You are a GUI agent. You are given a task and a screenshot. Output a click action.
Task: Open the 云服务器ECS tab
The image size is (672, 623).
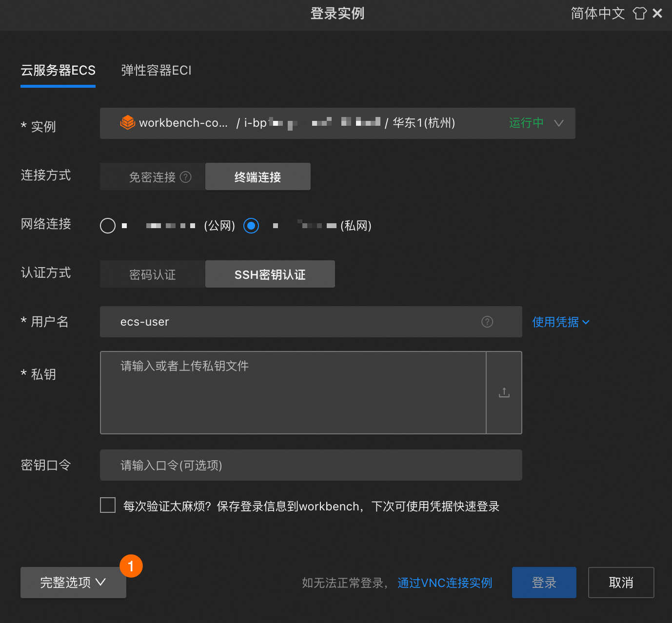click(58, 71)
